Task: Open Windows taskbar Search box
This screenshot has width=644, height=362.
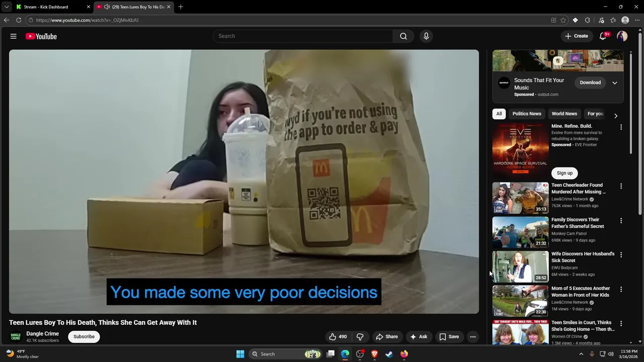Action: 285,354
